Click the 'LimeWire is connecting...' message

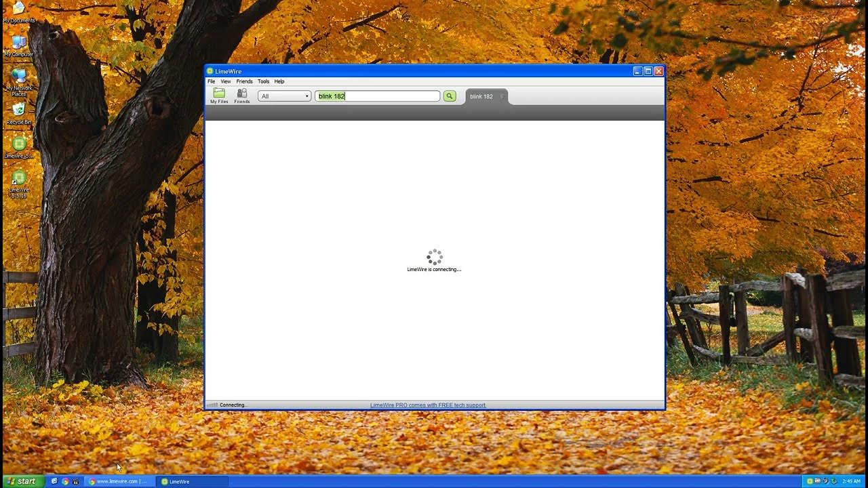(434, 269)
